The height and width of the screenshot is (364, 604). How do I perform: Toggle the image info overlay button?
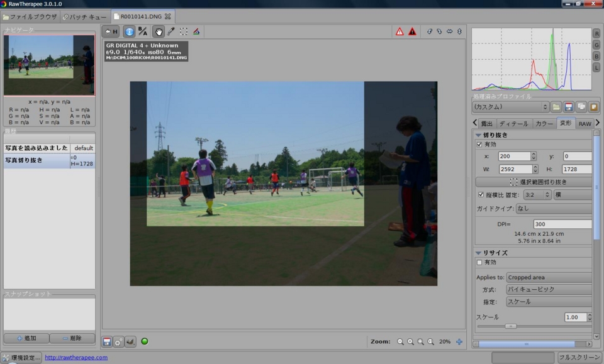(130, 31)
